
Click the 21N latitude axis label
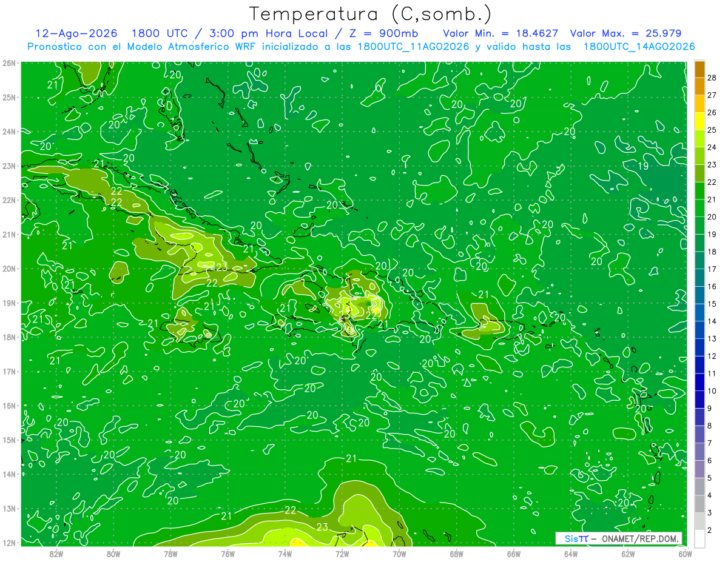[9, 234]
